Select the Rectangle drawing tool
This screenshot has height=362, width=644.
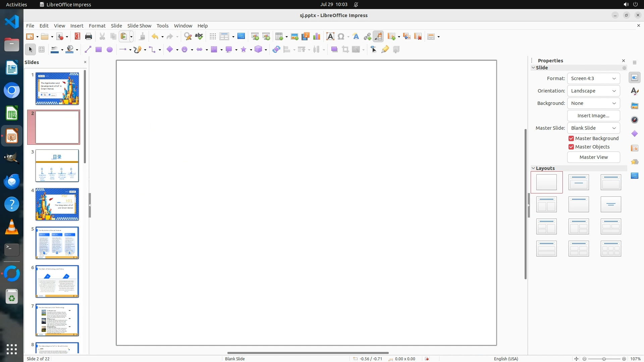click(98, 50)
